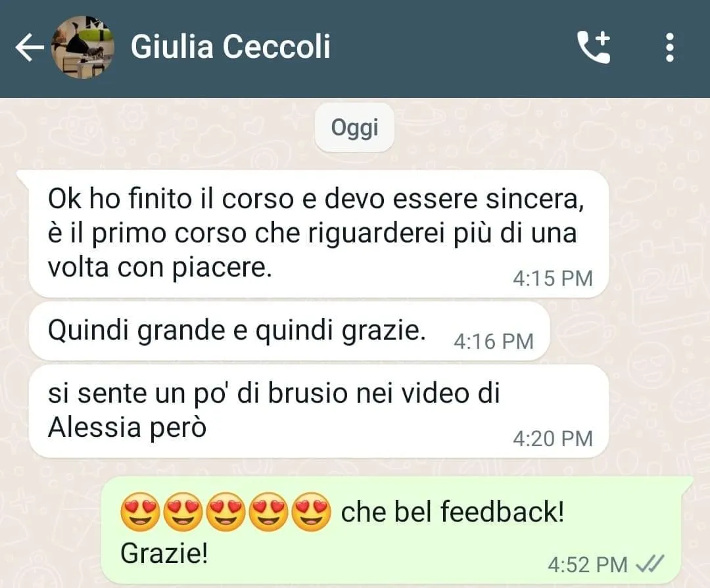Tap the double checkmark read receipt

click(x=650, y=564)
